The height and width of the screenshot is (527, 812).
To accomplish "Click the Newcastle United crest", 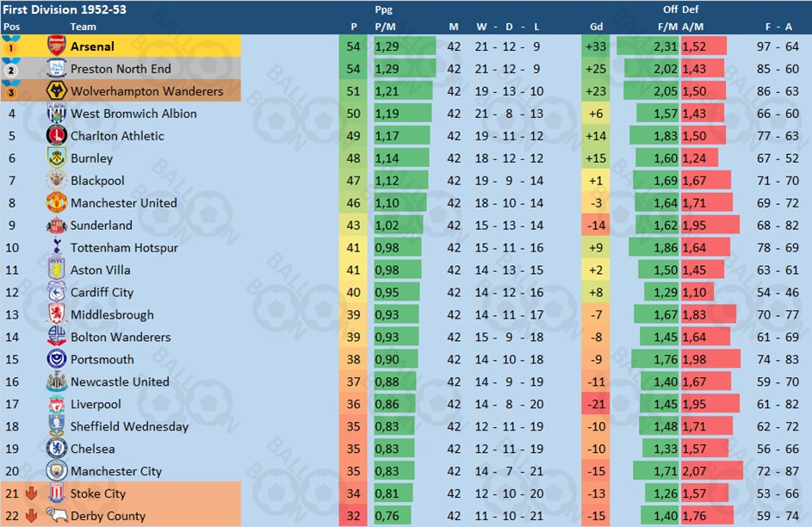I will click(x=57, y=381).
